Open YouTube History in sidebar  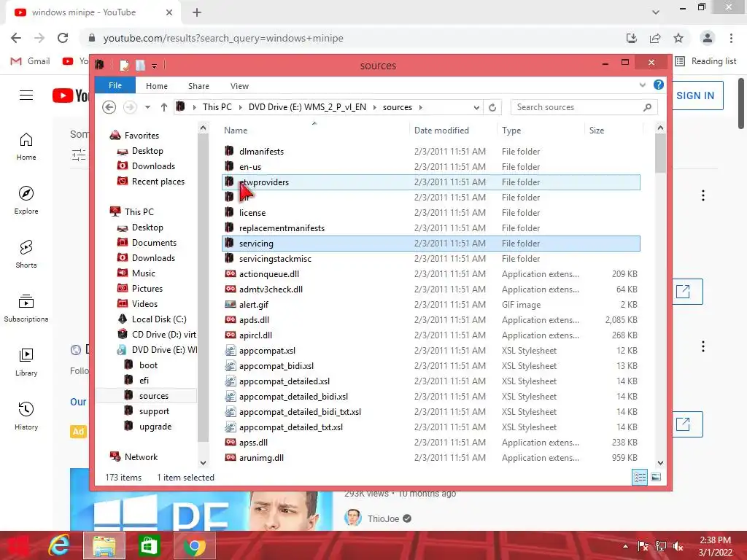(x=26, y=416)
